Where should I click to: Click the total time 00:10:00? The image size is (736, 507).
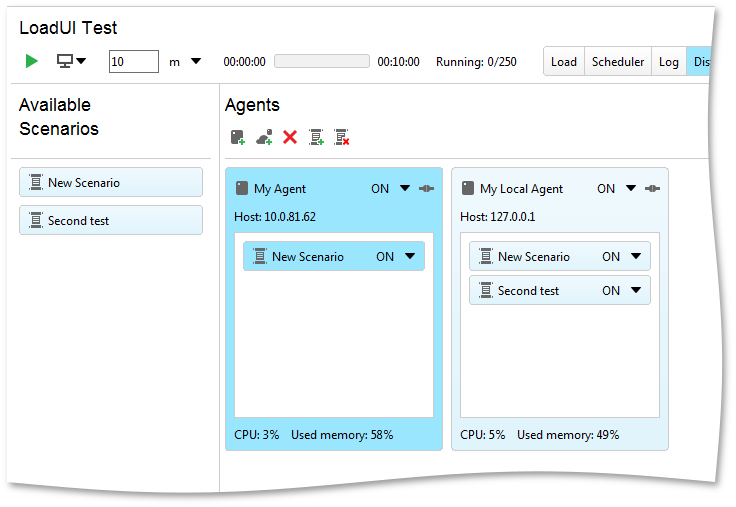pos(399,61)
